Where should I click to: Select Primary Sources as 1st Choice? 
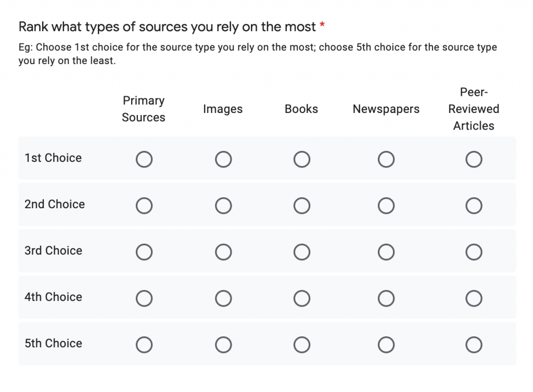(x=144, y=159)
